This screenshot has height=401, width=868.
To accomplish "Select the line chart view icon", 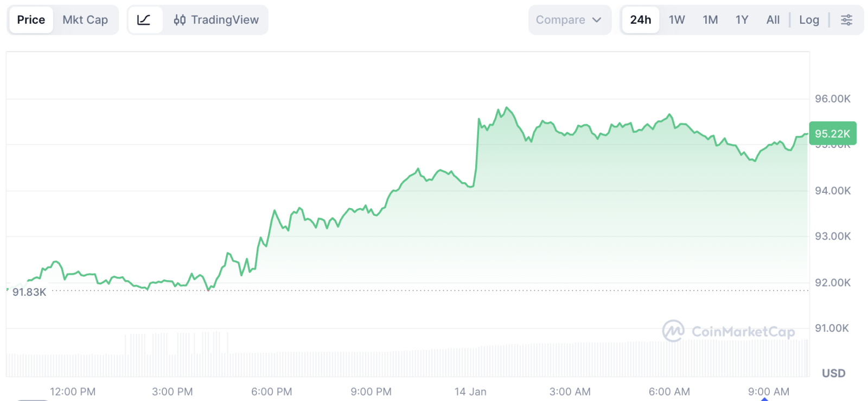I will [x=144, y=20].
